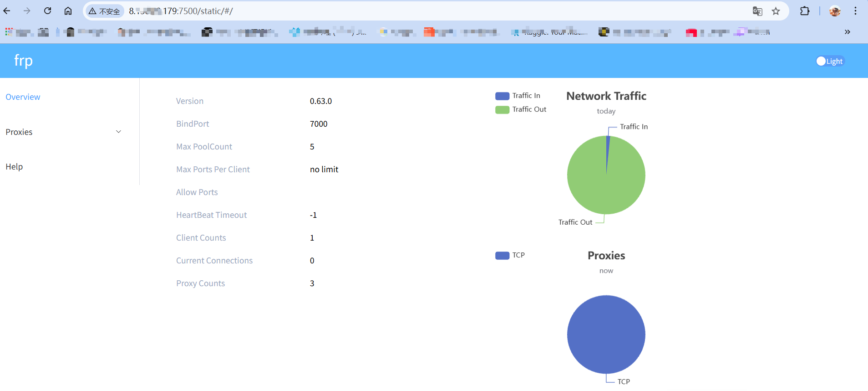Open the browser extensions menu

[804, 11]
